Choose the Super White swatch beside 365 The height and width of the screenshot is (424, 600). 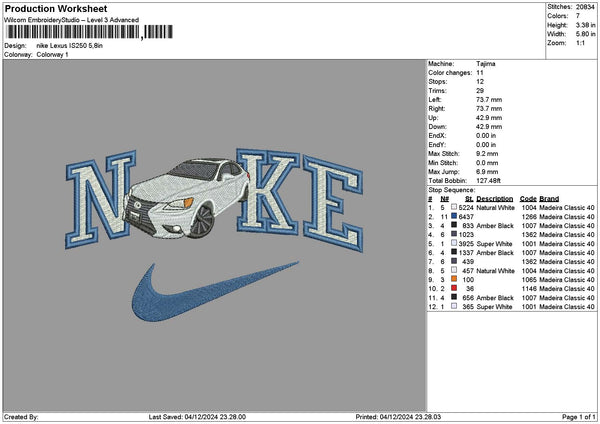pos(454,306)
